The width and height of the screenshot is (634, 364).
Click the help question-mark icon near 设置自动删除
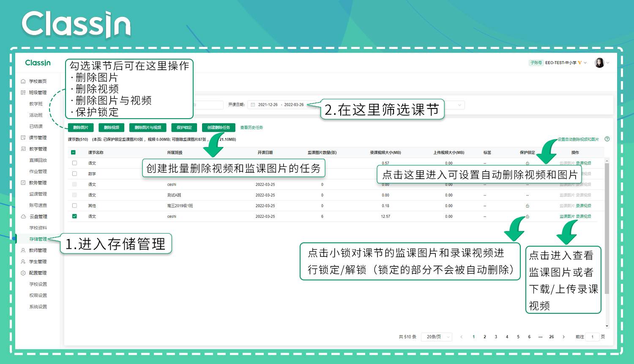tap(607, 139)
